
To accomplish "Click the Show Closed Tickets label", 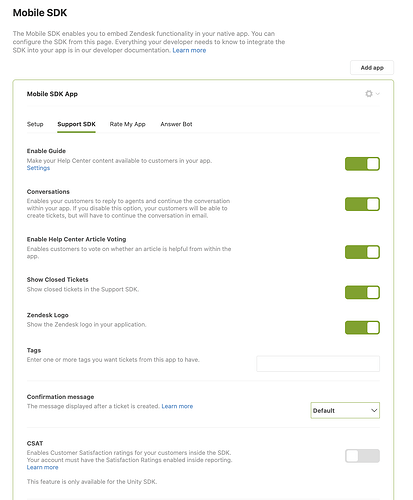I will [x=58, y=280].
